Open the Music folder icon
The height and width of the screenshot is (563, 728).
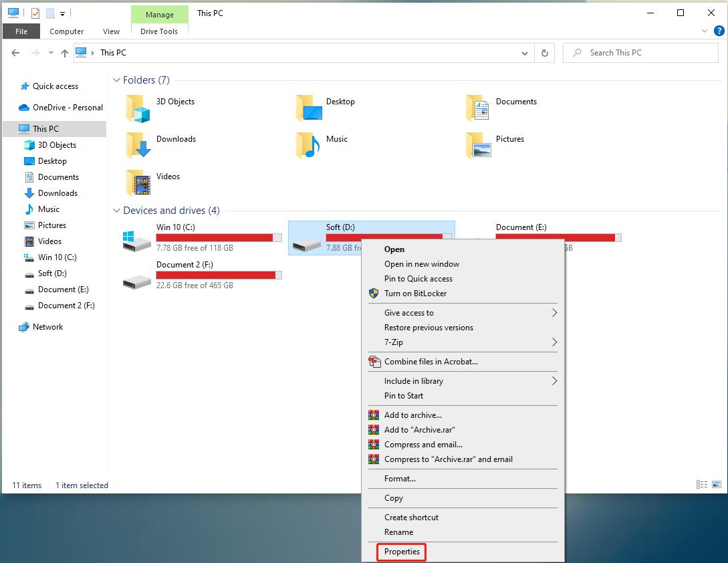tap(308, 144)
